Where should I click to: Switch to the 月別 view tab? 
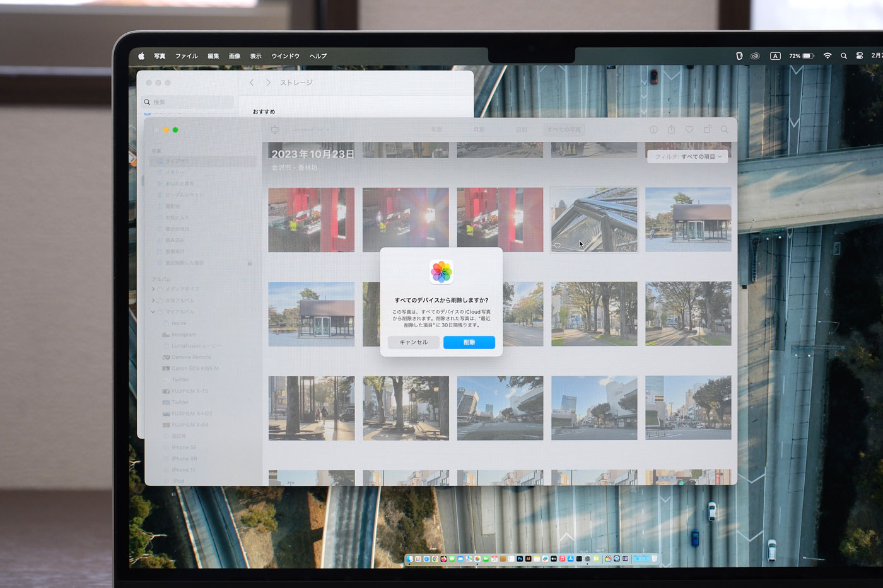click(x=479, y=130)
